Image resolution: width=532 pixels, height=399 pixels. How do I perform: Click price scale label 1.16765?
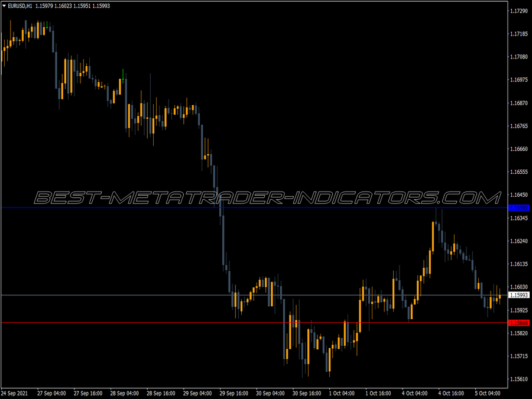[x=519, y=126]
